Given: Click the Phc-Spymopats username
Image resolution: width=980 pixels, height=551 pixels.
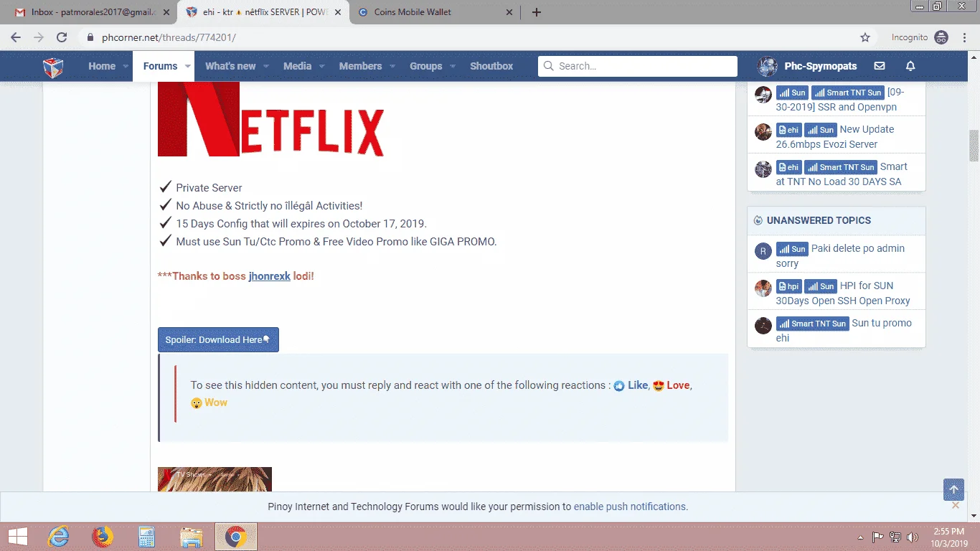Looking at the screenshot, I should coord(821,66).
